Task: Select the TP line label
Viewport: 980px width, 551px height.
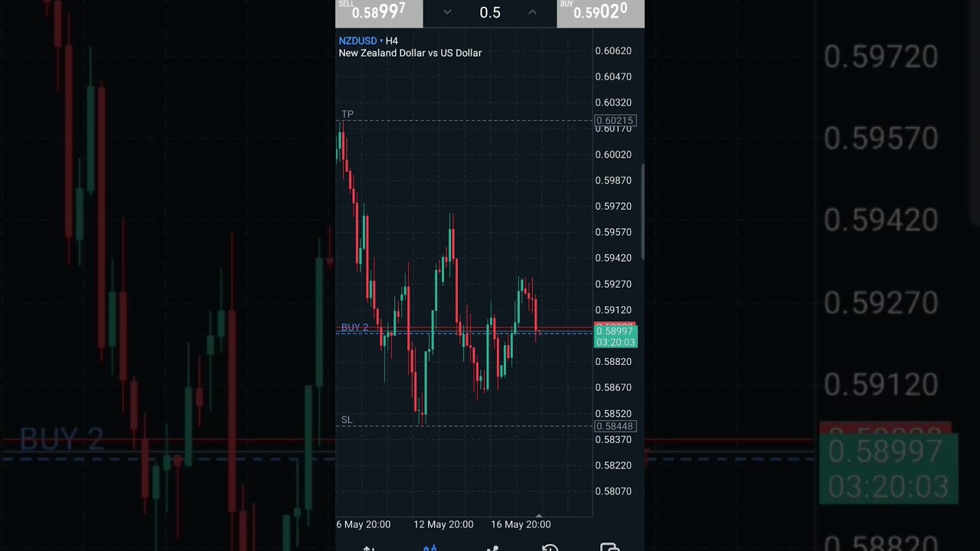Action: [348, 114]
